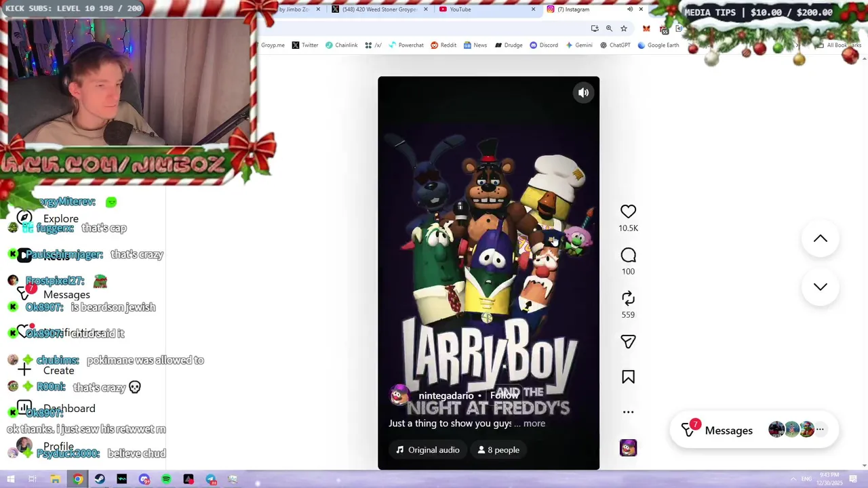Go to the previous reel with up chevron

tap(821, 239)
